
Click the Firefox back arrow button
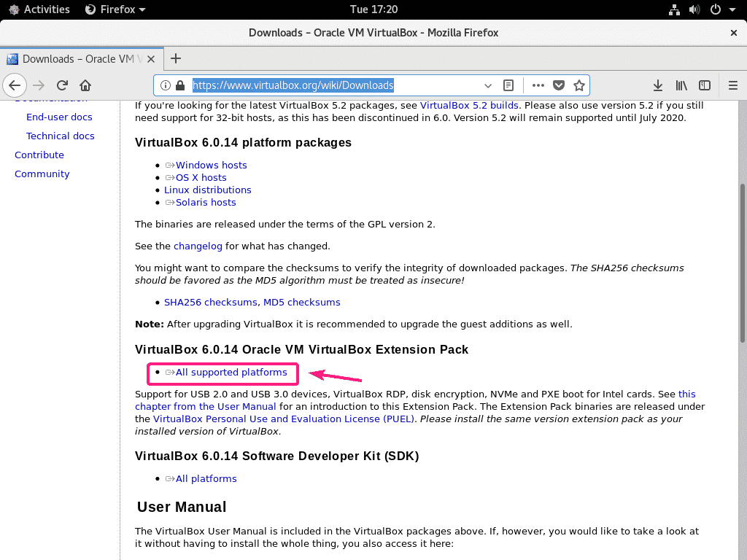pyautogui.click(x=15, y=85)
